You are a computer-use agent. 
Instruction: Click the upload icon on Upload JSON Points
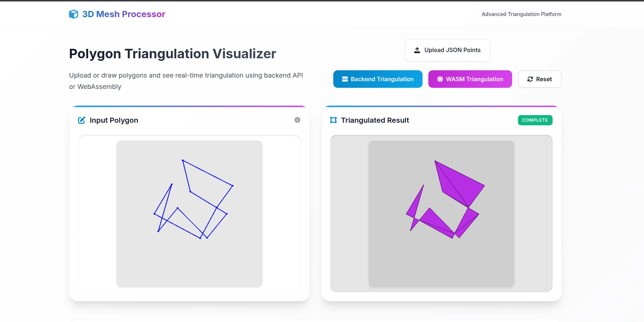point(417,50)
